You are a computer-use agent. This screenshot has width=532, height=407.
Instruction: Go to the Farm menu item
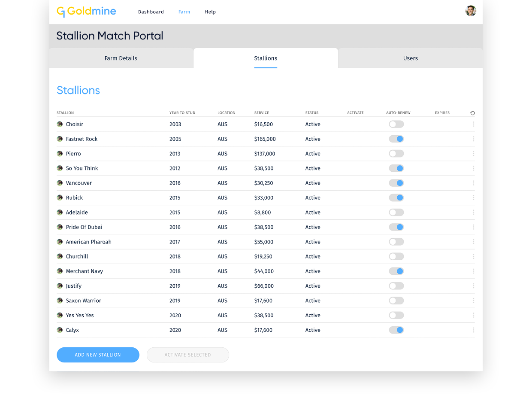pyautogui.click(x=184, y=12)
